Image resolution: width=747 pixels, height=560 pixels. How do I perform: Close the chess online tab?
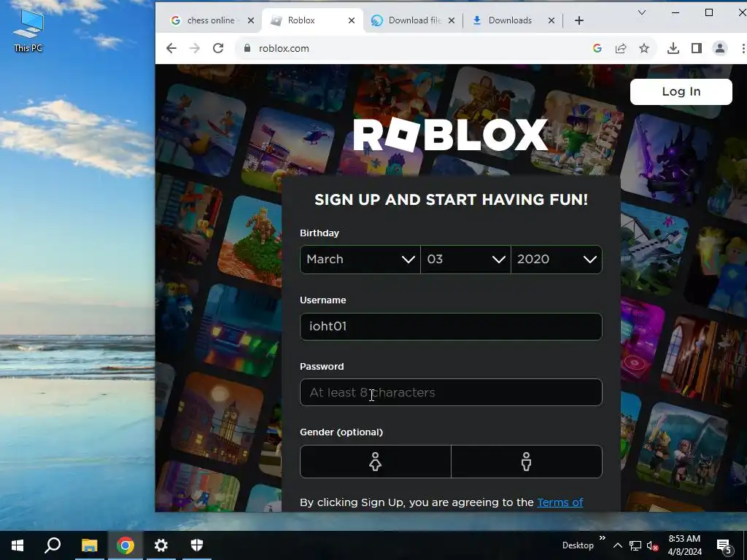pos(251,20)
